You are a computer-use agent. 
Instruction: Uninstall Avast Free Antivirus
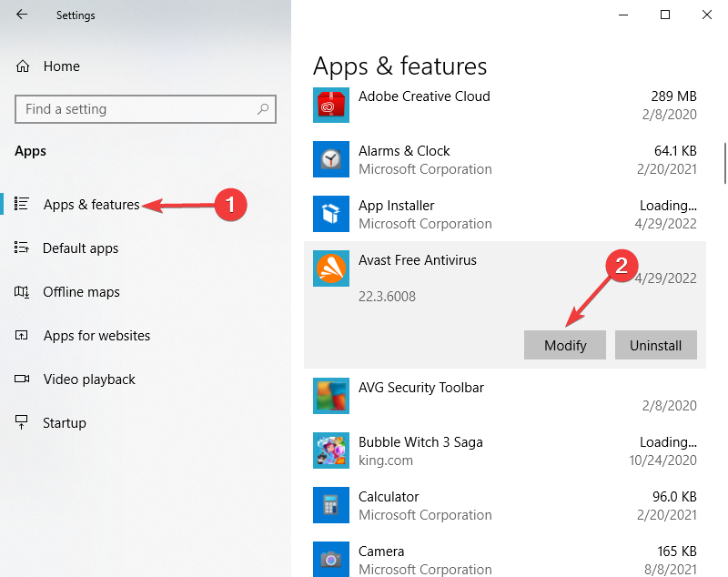click(x=656, y=345)
